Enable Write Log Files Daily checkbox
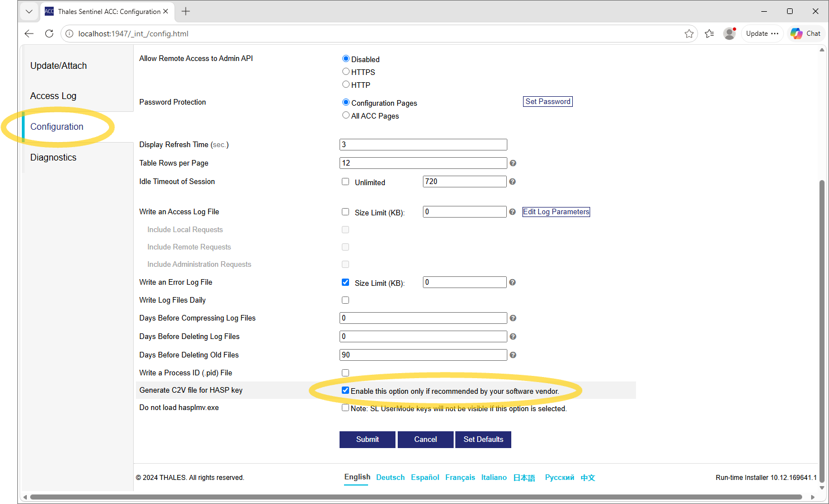The image size is (829, 504). [x=345, y=300]
